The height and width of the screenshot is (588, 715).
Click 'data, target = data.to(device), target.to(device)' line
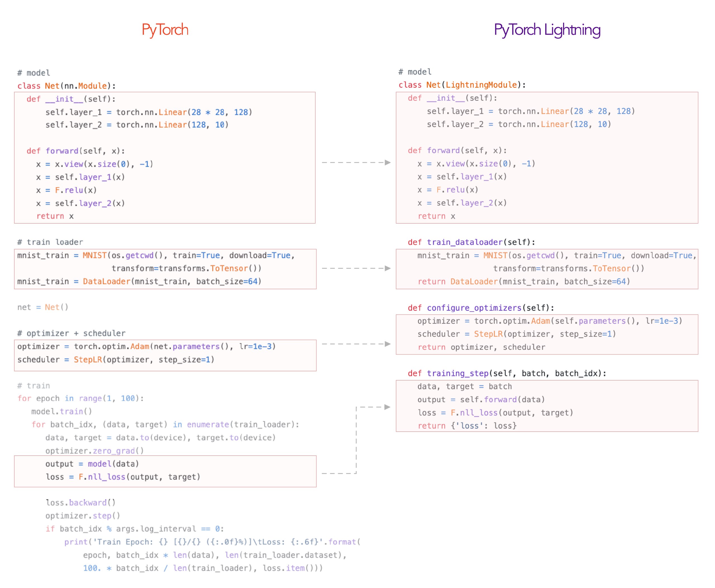point(161,438)
